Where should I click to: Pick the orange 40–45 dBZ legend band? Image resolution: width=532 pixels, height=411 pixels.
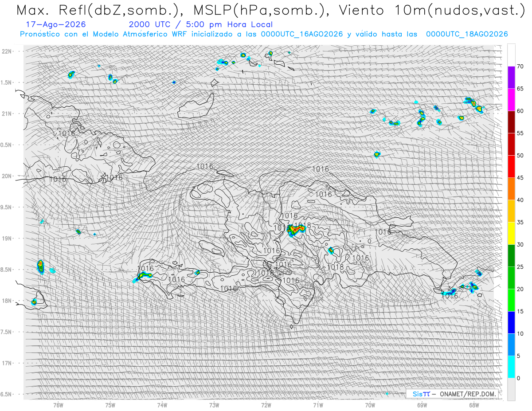511,189
